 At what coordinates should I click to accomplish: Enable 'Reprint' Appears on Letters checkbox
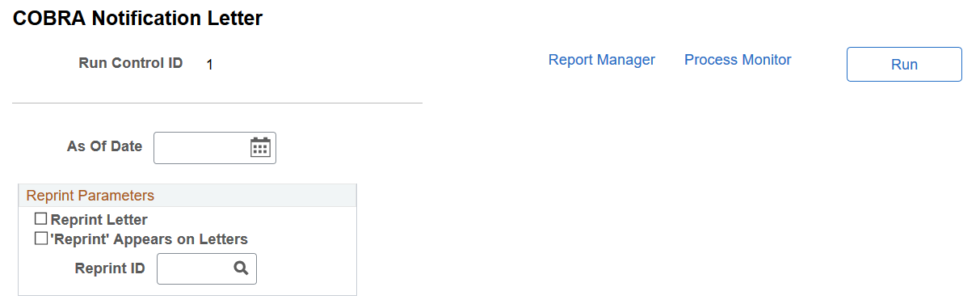pos(40,239)
